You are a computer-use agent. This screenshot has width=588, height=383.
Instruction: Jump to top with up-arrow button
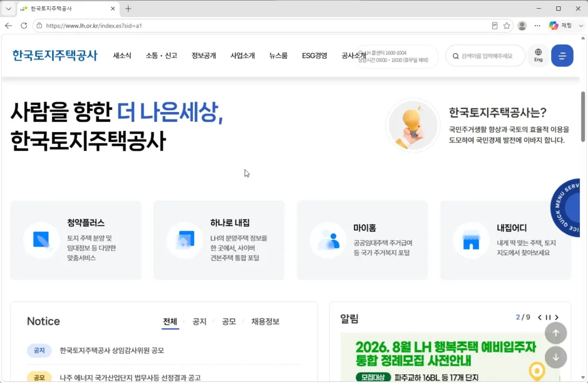[556, 332]
